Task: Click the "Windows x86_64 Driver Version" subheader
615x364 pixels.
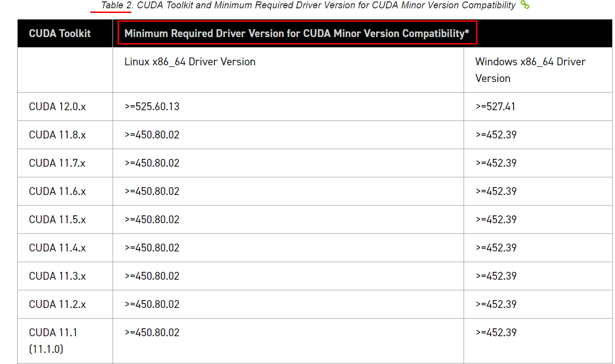Action: [x=530, y=70]
